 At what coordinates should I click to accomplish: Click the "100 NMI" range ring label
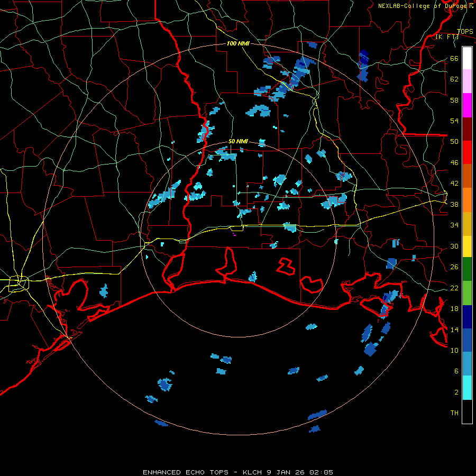tap(238, 43)
